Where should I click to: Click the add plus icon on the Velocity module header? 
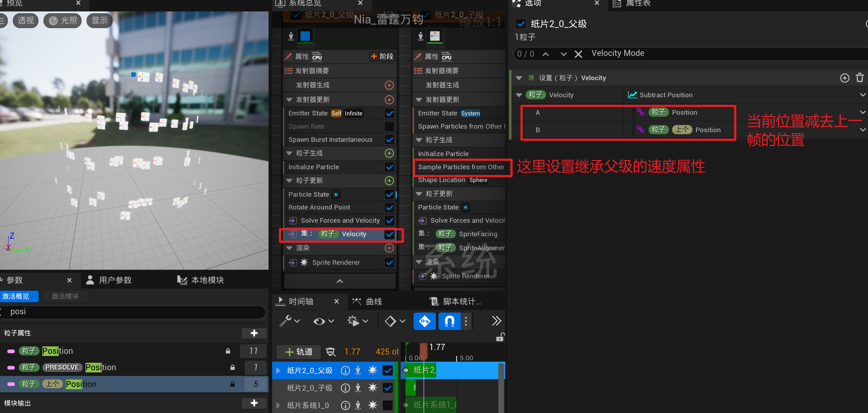point(844,78)
